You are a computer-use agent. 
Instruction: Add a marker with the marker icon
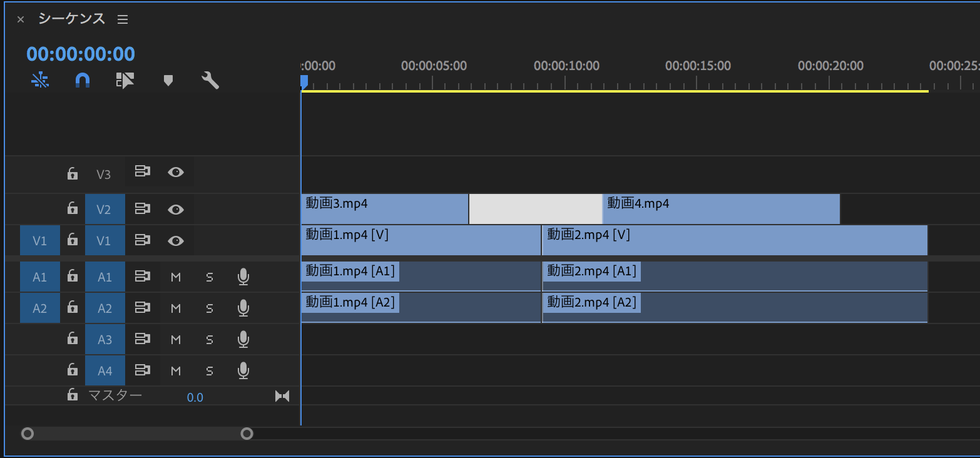tap(168, 80)
